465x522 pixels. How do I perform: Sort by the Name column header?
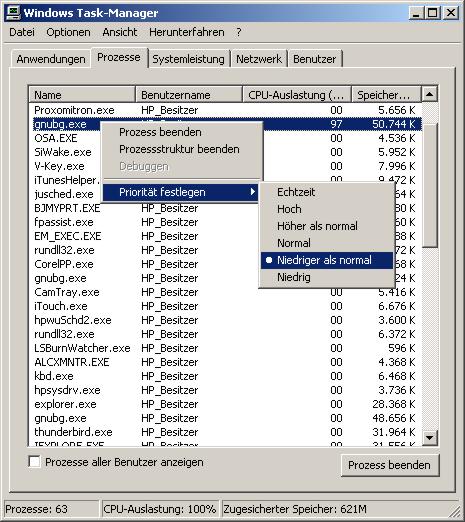[82, 95]
